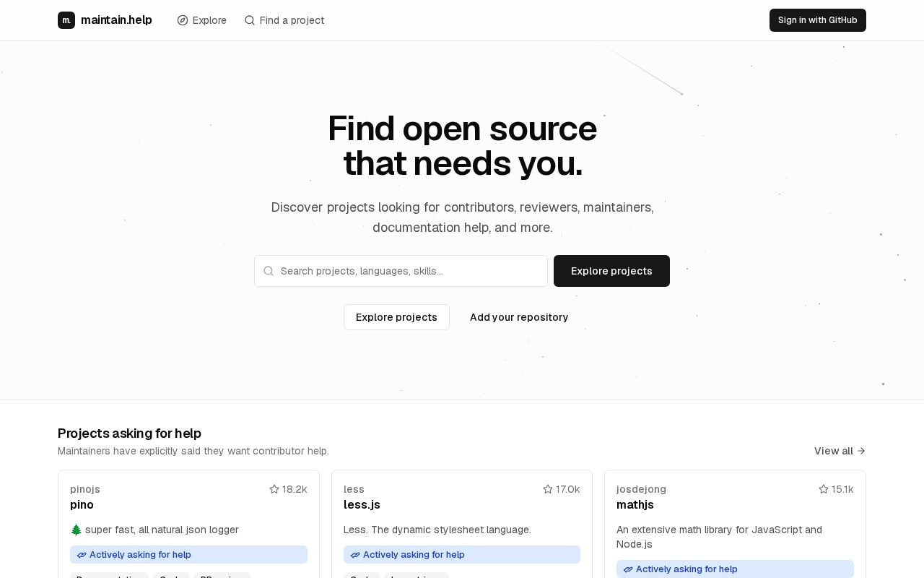Focus the search projects input field
Viewport: 924px width, 578px height.
coord(401,271)
